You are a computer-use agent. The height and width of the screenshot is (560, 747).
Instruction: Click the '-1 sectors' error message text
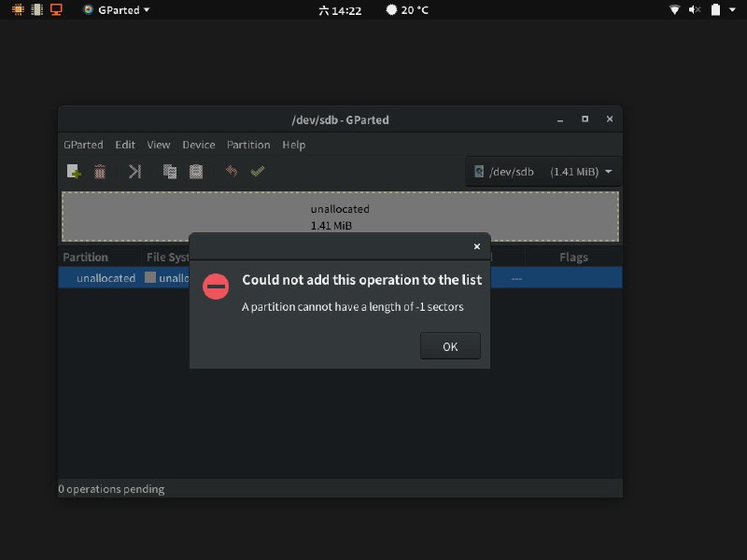pos(353,307)
